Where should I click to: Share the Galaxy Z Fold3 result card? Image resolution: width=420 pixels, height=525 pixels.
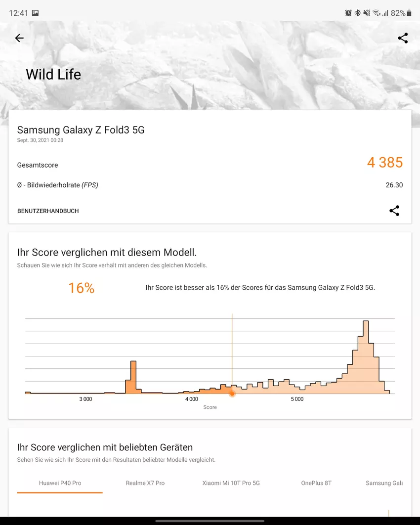[x=394, y=211]
